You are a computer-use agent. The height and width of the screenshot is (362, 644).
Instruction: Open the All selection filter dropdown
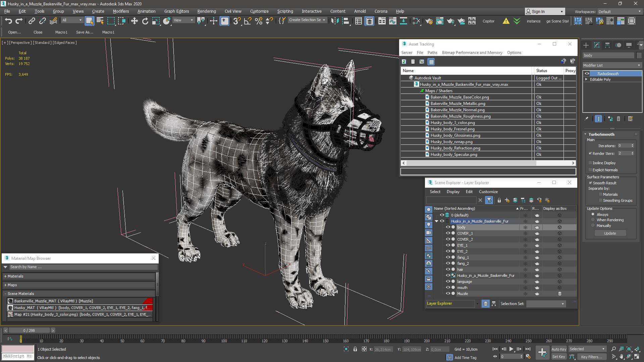point(72,20)
